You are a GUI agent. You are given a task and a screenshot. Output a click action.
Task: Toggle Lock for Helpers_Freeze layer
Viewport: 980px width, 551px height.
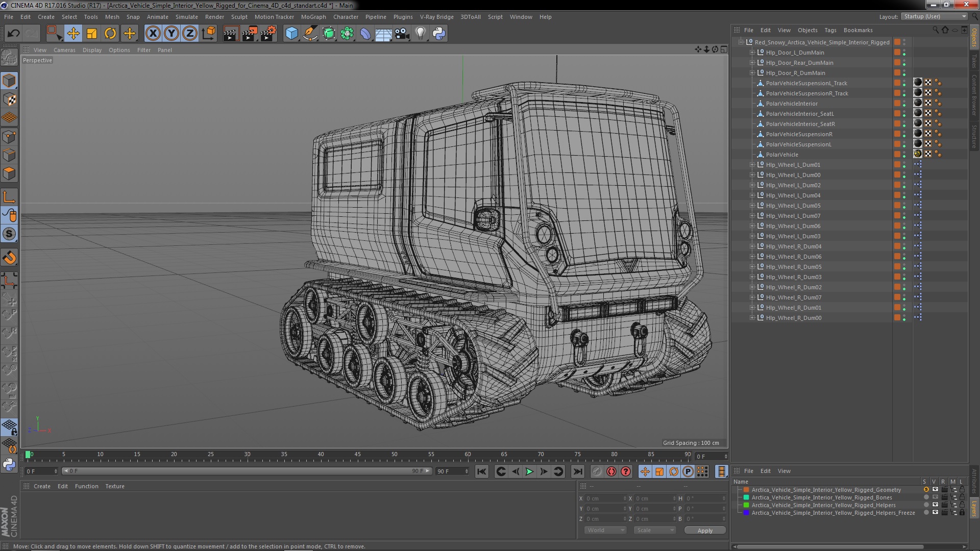coord(962,512)
